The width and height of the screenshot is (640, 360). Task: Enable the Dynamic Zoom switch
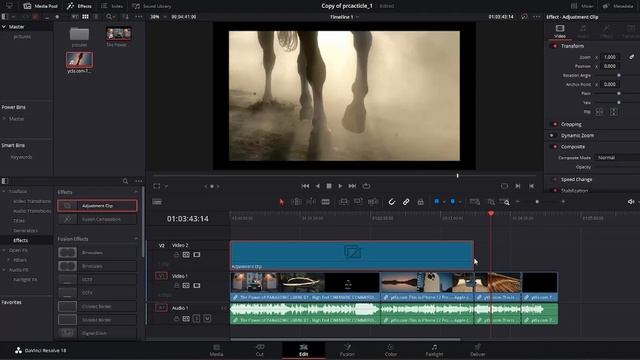point(552,136)
